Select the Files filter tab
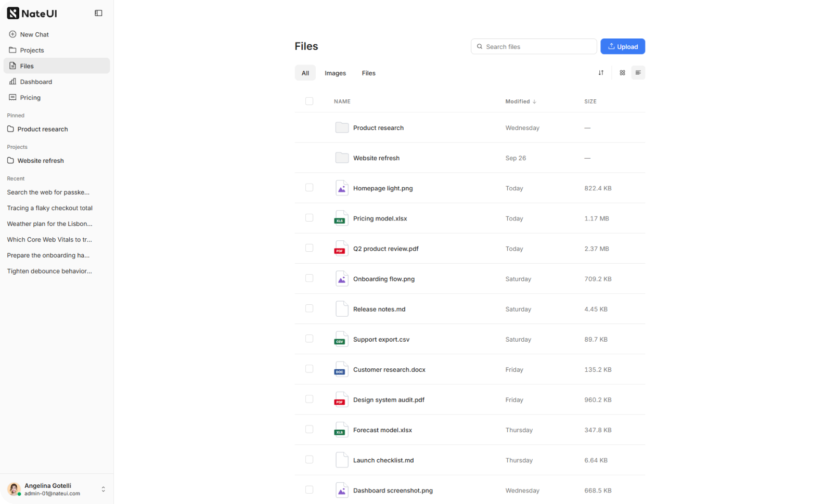824x504 pixels. 368,73
